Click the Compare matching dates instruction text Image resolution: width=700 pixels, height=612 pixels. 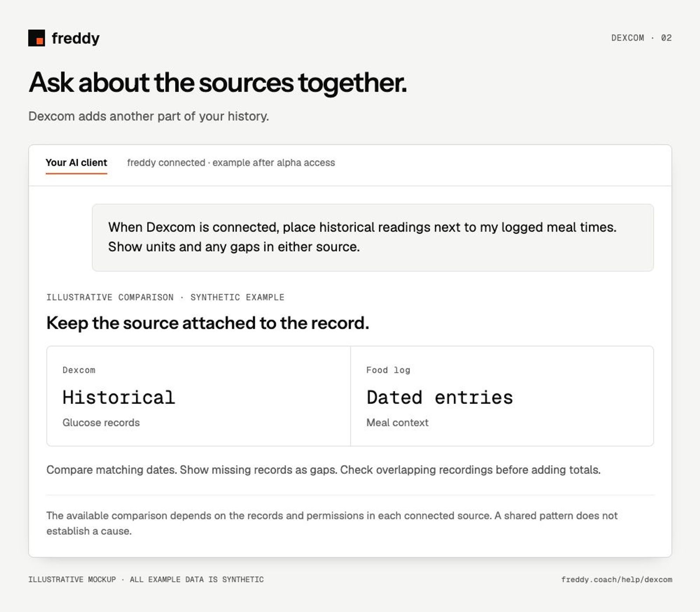[x=323, y=470]
